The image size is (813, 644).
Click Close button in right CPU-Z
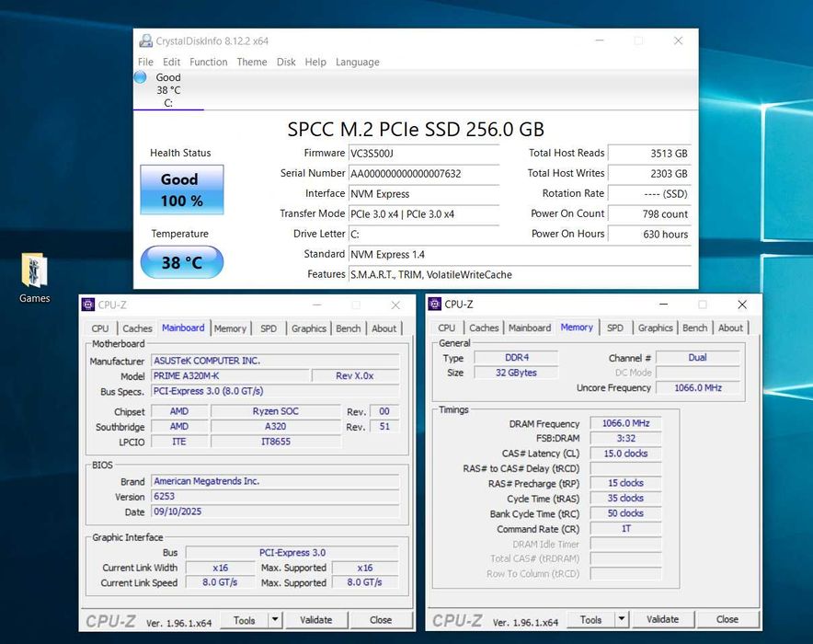pyautogui.click(x=727, y=620)
